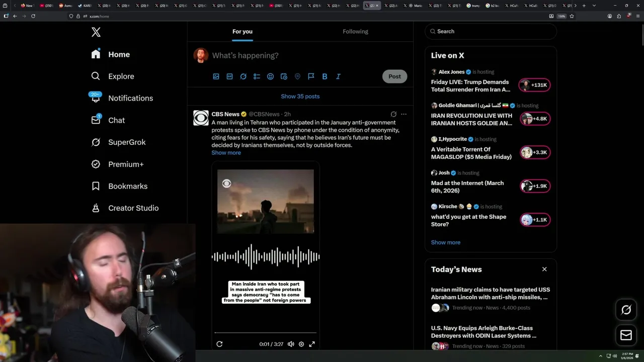This screenshot has width=644, height=362.
Task: Click the browser back arrow
Action: (15, 16)
